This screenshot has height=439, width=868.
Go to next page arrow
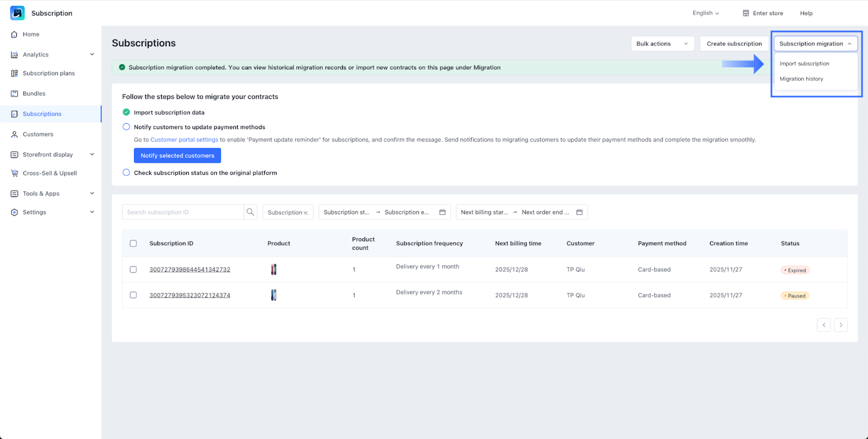click(840, 325)
